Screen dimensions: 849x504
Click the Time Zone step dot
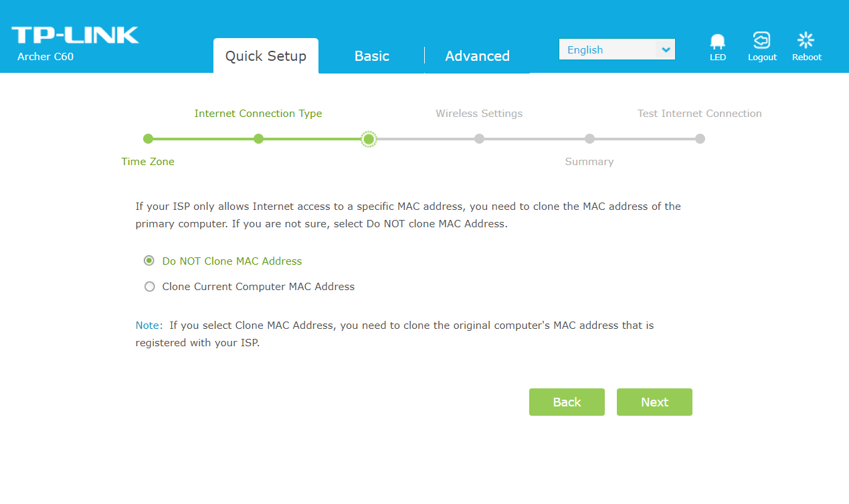point(148,139)
